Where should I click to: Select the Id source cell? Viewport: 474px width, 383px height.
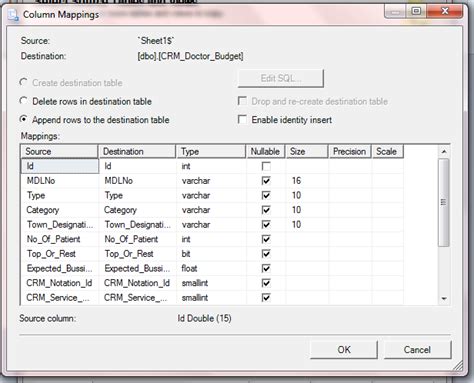point(60,166)
